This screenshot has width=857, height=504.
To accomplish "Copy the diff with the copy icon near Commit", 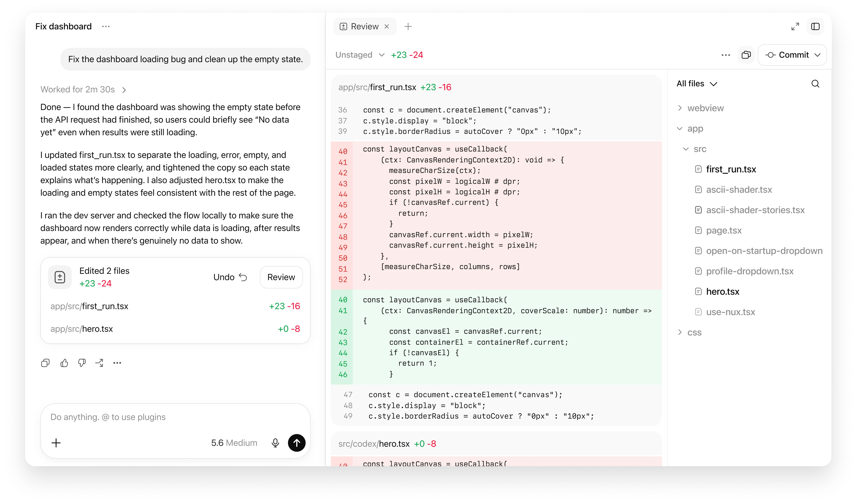I will tap(746, 55).
